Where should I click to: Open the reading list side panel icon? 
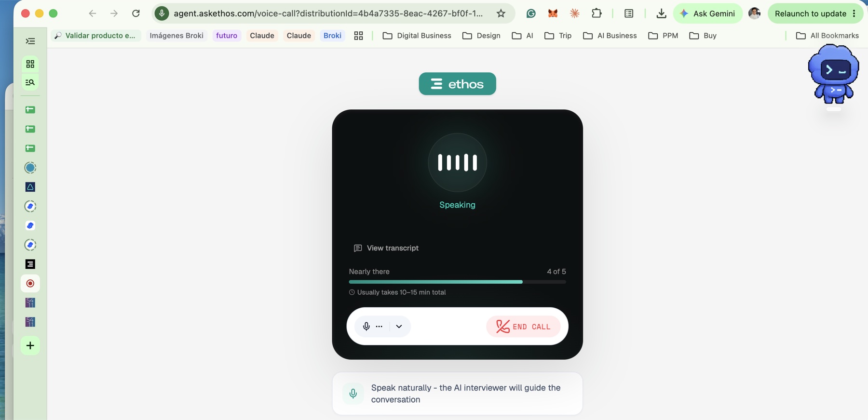(x=629, y=13)
